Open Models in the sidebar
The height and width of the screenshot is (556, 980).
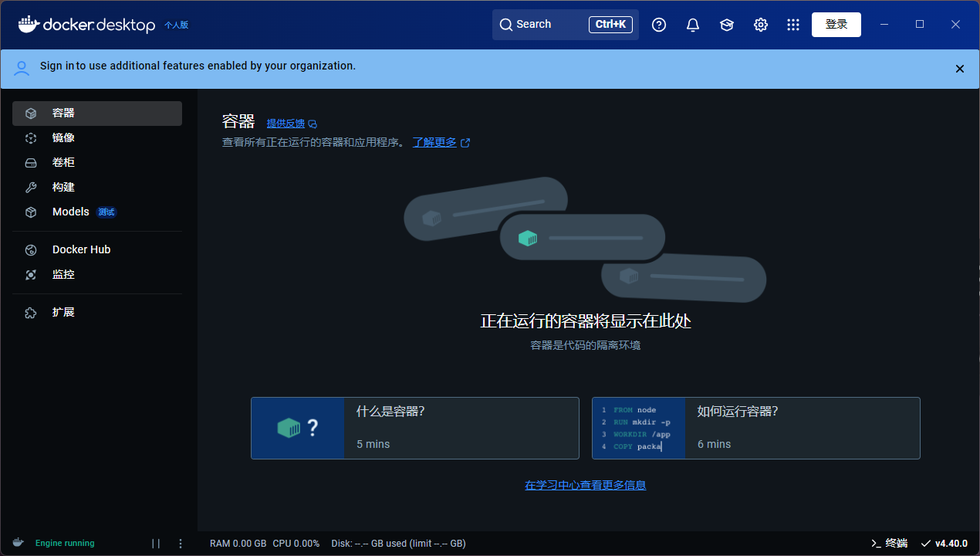(97, 212)
